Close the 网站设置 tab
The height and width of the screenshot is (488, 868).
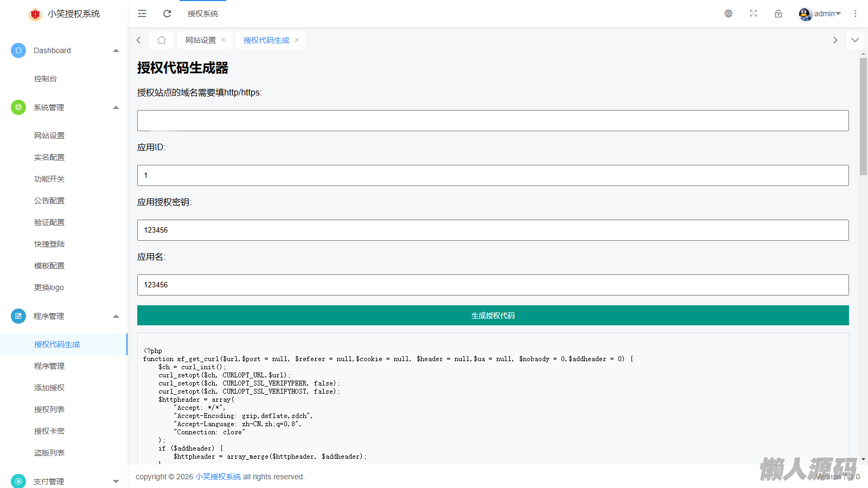[x=224, y=40]
